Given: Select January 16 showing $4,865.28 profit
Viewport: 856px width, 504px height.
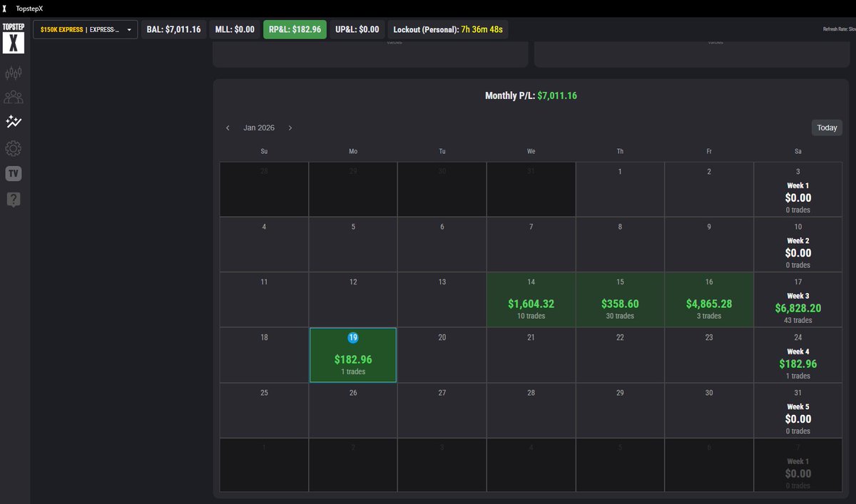Looking at the screenshot, I should [708, 299].
